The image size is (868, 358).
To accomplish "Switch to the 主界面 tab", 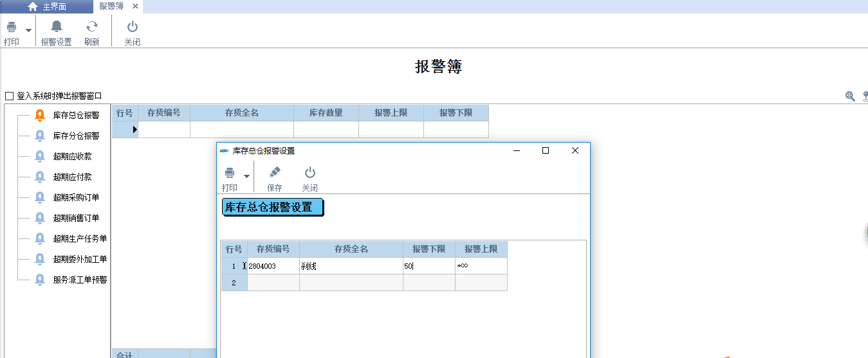I will click(46, 6).
